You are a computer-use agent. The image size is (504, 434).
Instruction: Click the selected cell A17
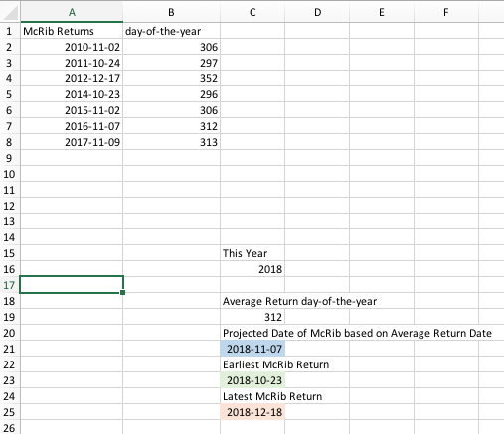[x=72, y=284]
